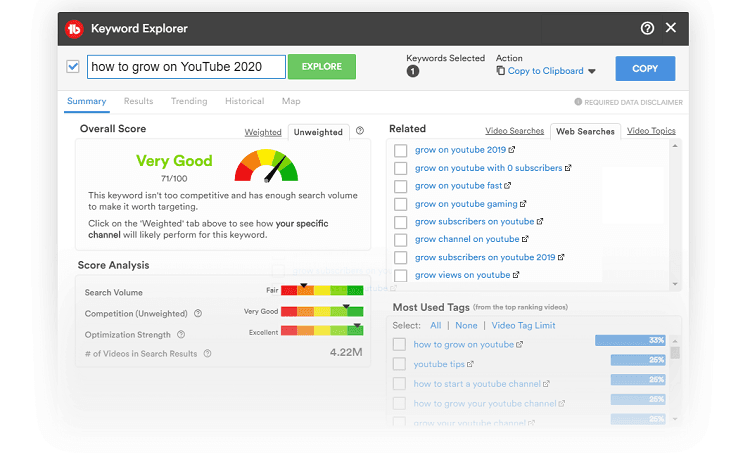Select the Web Searches tab

(x=585, y=131)
